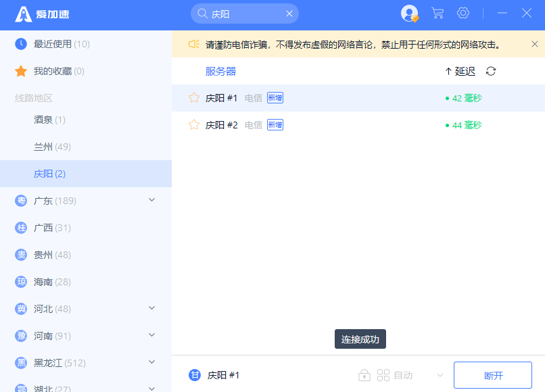Select 广西 (31) province
The height and width of the screenshot is (392, 545).
click(86, 228)
